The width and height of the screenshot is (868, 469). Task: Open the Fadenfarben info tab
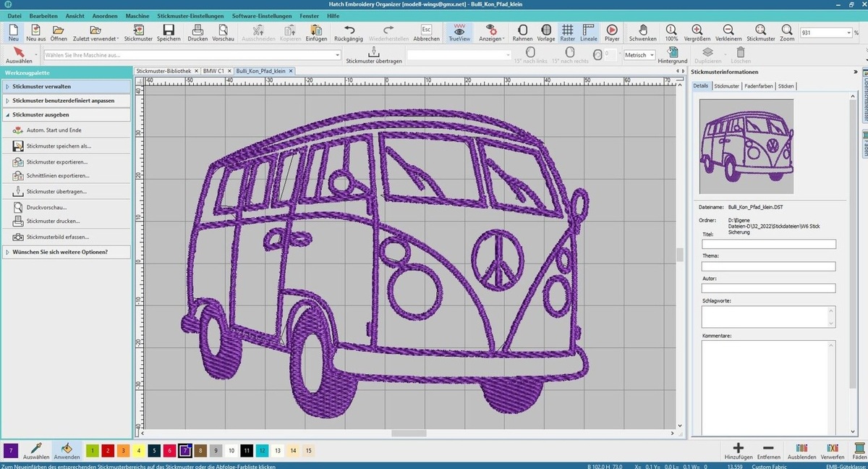click(x=759, y=86)
